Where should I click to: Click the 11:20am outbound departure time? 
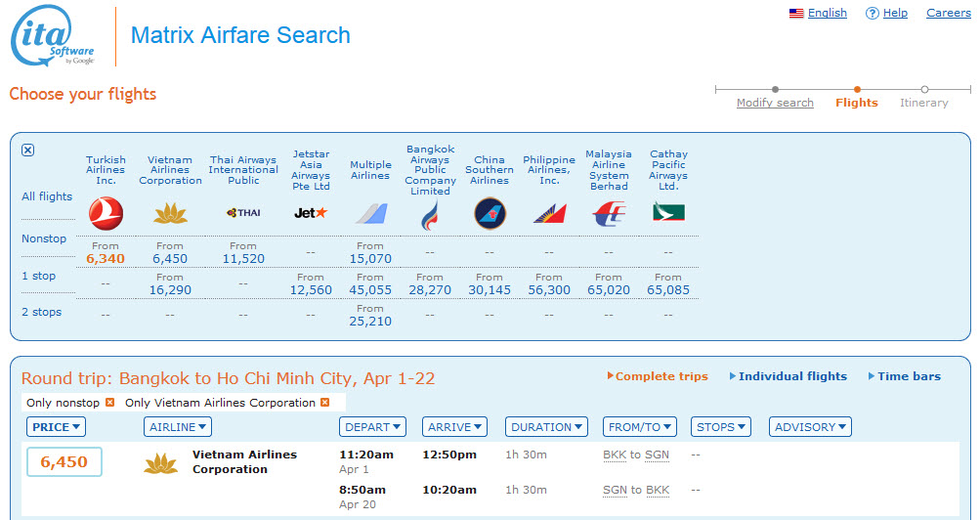tap(366, 455)
